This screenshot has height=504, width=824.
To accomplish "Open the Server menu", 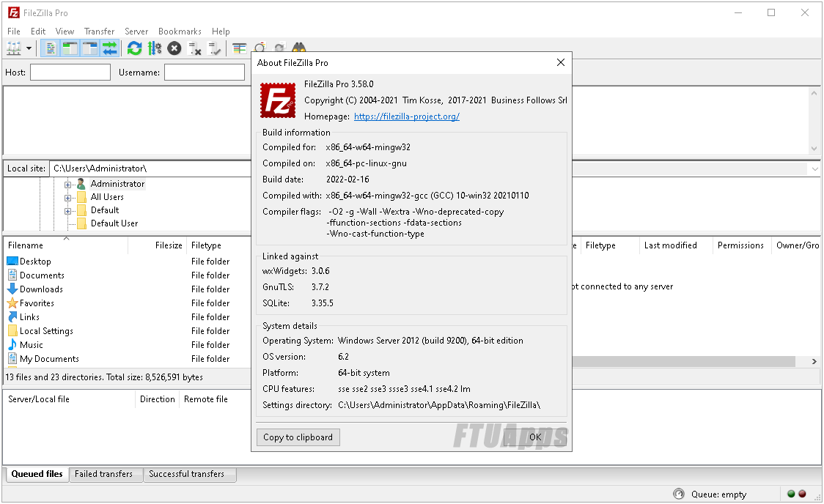I will point(136,31).
